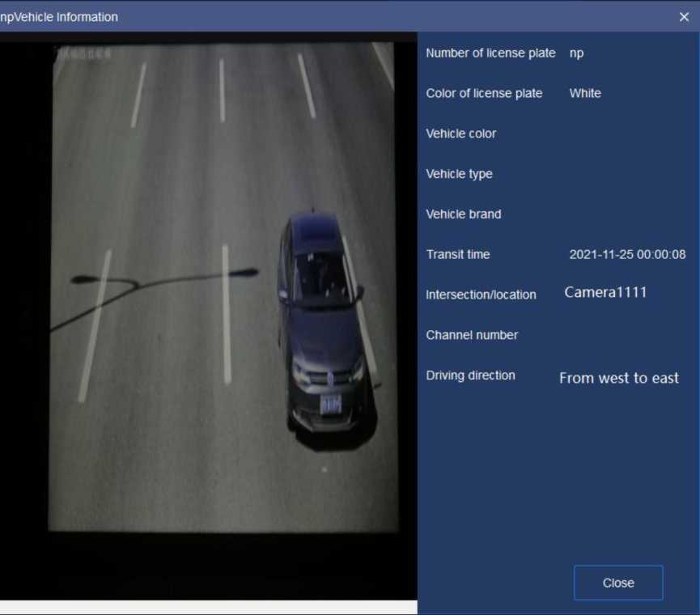Click the timestamp overlay on the snapshot
700x615 pixels.
point(83,53)
